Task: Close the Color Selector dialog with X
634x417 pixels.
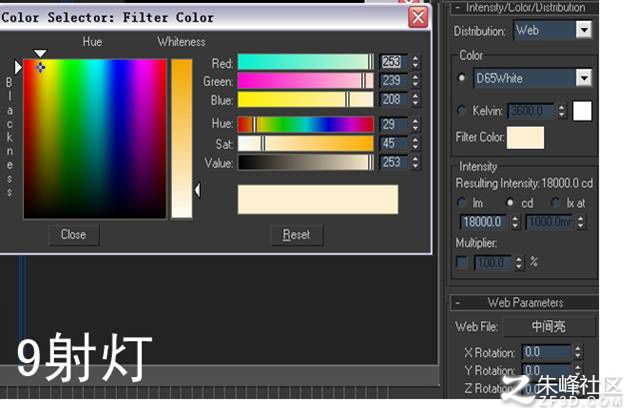Action: coord(418,18)
